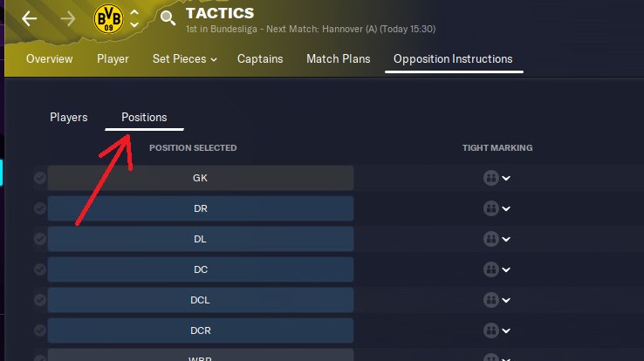The width and height of the screenshot is (644, 361).
Task: Select the DCR position button
Action: pyautogui.click(x=201, y=330)
